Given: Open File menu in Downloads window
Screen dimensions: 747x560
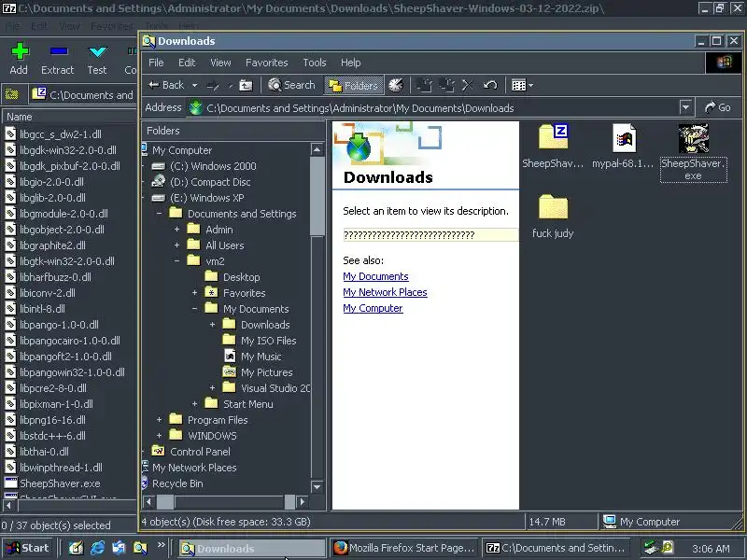Looking at the screenshot, I should pos(156,63).
